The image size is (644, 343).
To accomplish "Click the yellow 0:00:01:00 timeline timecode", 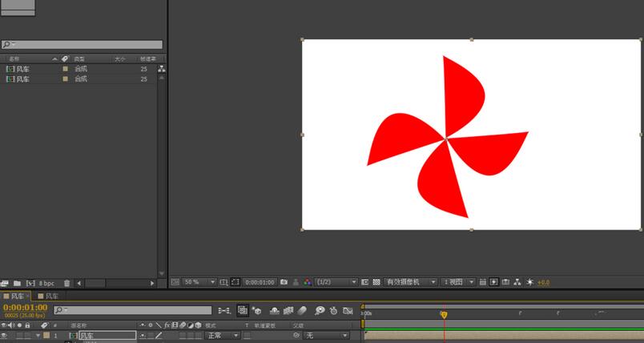I will [26, 308].
